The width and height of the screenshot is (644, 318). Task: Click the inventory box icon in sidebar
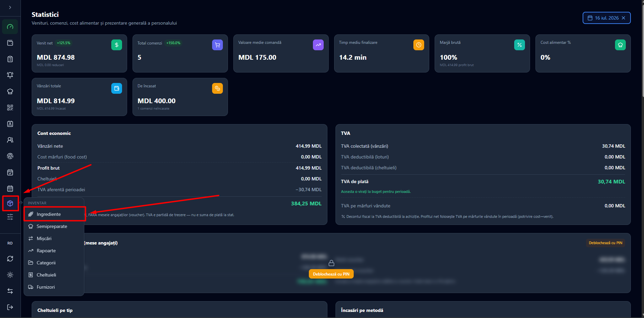10,203
